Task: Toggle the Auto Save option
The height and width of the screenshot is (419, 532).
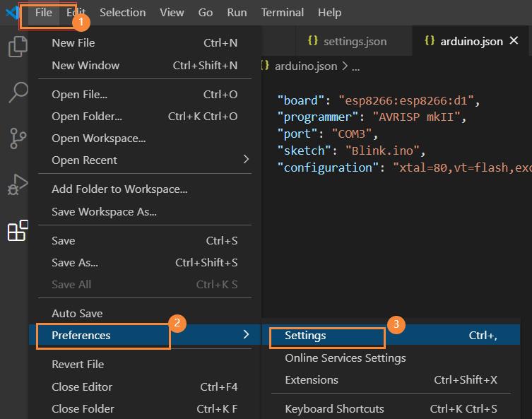Action: (145, 314)
